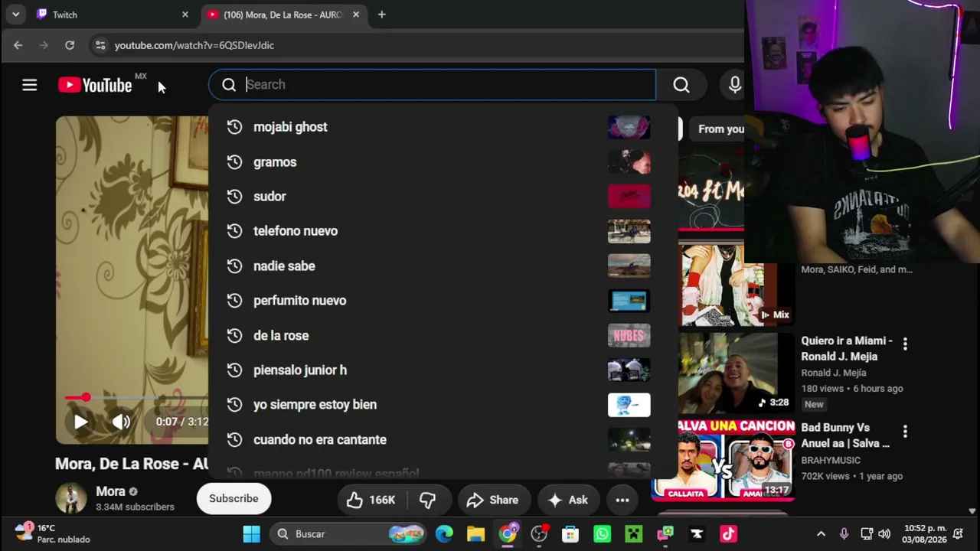980x551 pixels.
Task: Open Chrome from the taskbar
Action: [x=508, y=534]
